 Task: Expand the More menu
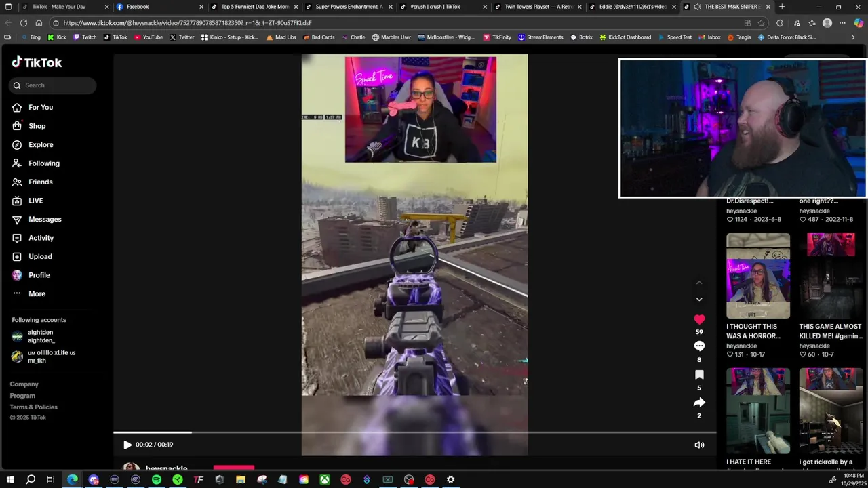[37, 293]
